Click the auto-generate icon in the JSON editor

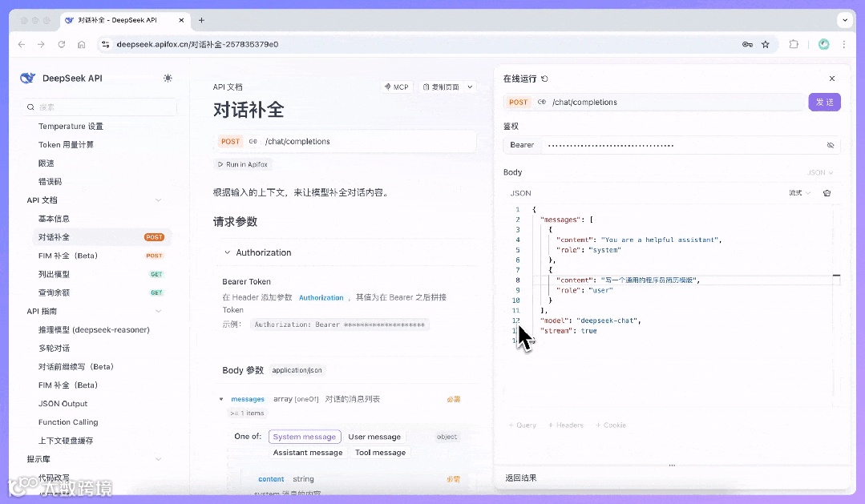827,193
